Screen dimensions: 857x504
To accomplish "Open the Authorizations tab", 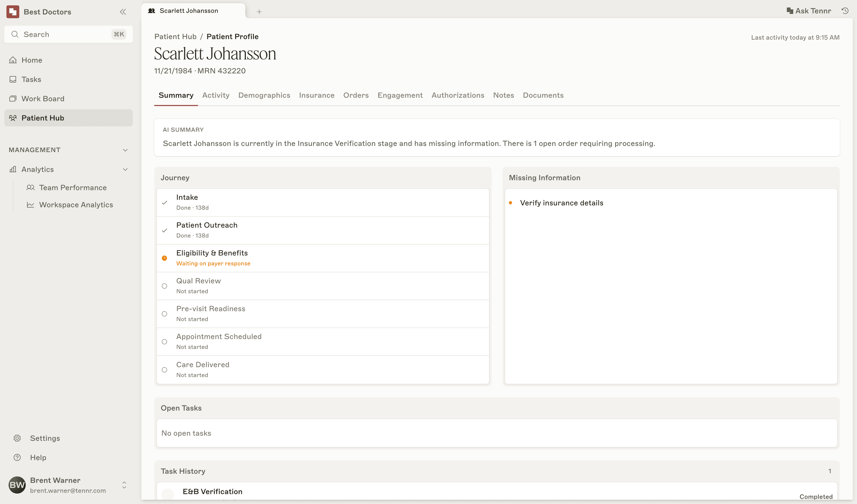I will [x=458, y=95].
